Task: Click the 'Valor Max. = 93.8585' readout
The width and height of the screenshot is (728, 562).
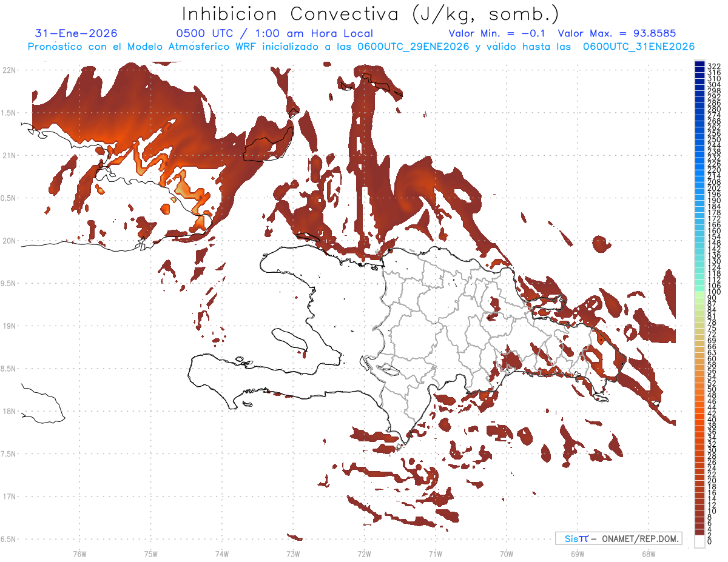Action: [x=617, y=33]
